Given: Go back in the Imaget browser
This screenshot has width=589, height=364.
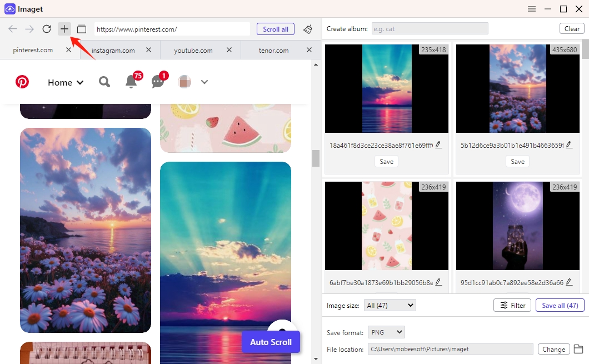Looking at the screenshot, I should coord(13,29).
